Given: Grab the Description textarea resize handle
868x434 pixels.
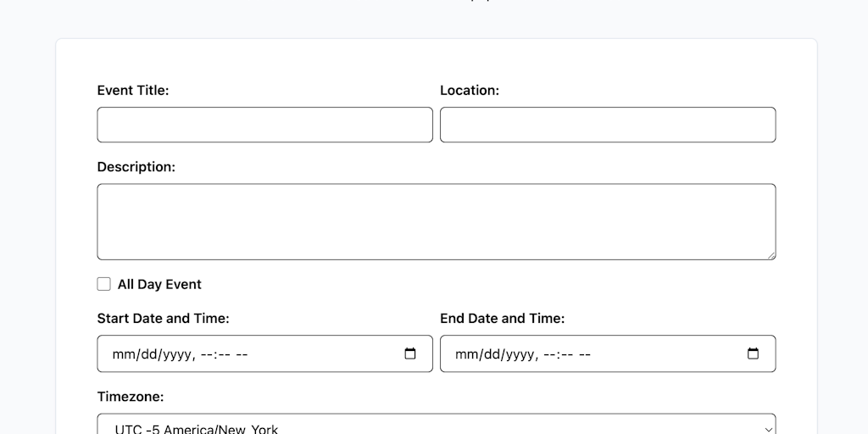Looking at the screenshot, I should coord(771,254).
